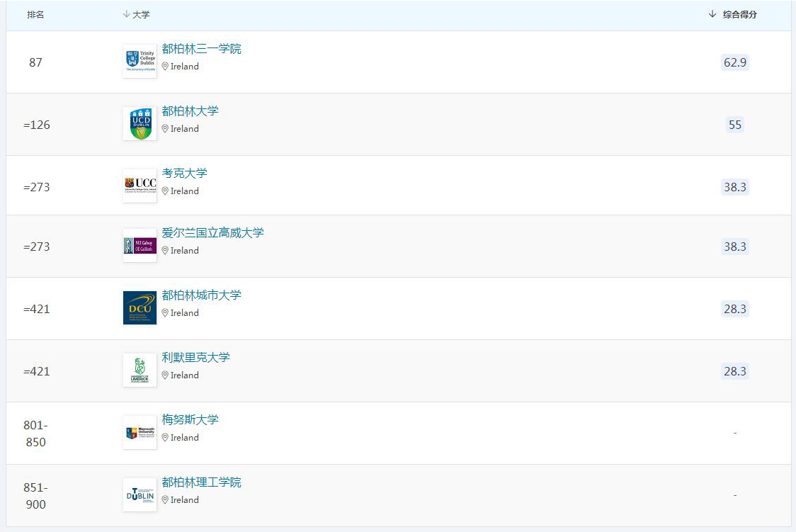Select 利默里克大学 link

click(x=195, y=358)
